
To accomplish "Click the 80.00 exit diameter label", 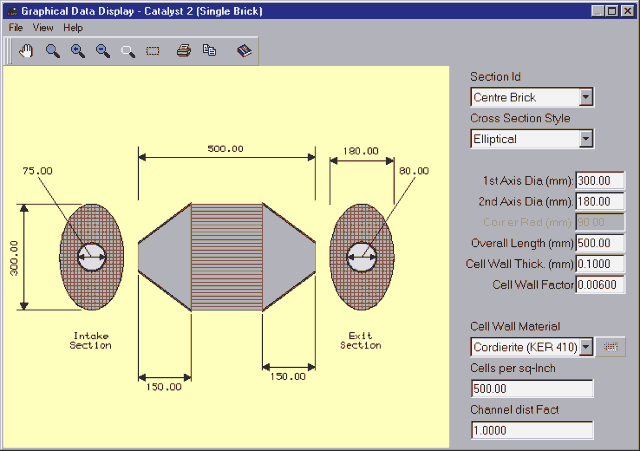I will click(x=414, y=171).
